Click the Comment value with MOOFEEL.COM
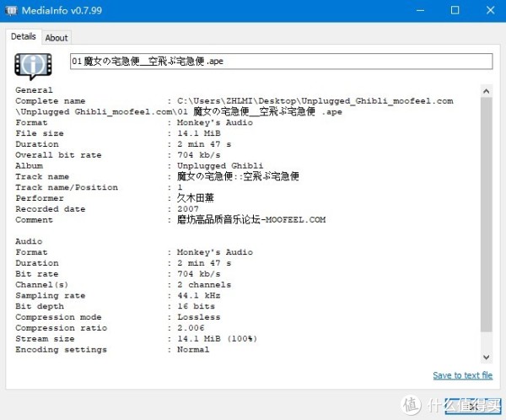Screen dimensions: 506x420 click(251, 219)
